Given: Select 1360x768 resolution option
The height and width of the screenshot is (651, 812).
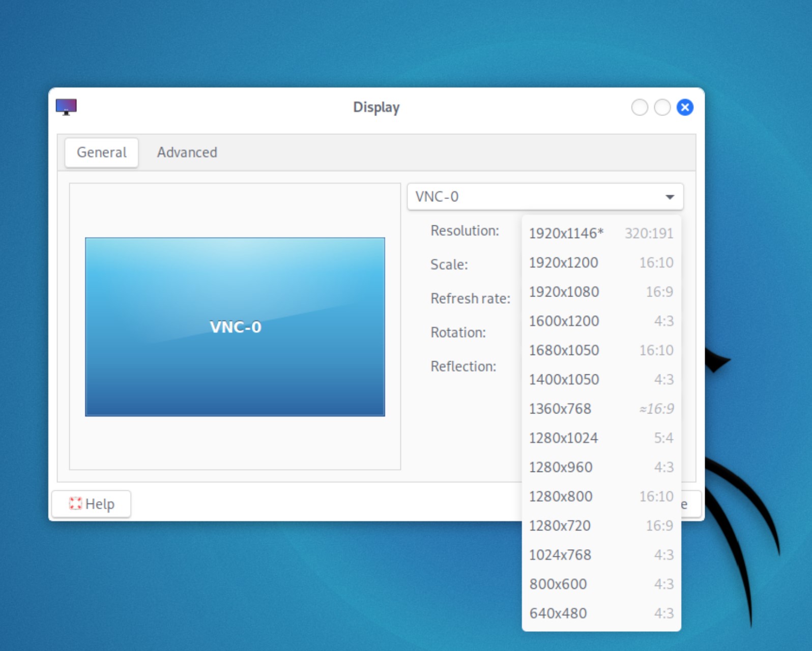Looking at the screenshot, I should click(601, 409).
